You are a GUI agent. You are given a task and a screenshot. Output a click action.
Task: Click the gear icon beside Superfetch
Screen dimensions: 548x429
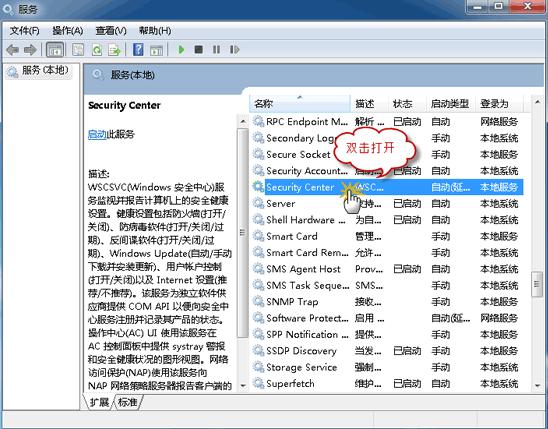coord(258,383)
